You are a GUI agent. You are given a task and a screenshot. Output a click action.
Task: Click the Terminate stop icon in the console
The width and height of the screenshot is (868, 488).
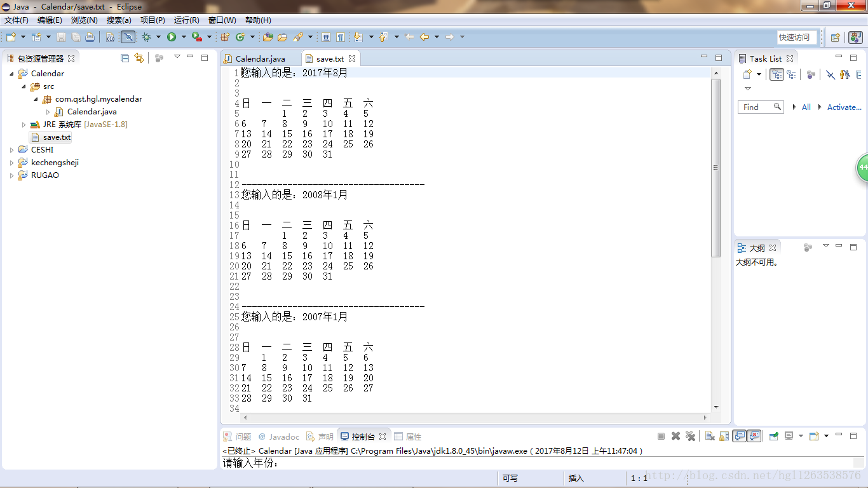coord(661,437)
